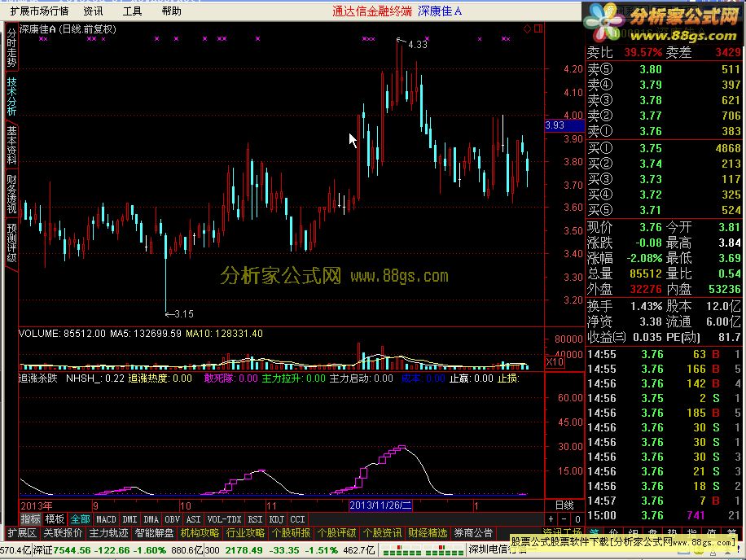Click the 追涨杀跌 indicator name label
This screenshot has height=560, width=746.
tap(38, 378)
